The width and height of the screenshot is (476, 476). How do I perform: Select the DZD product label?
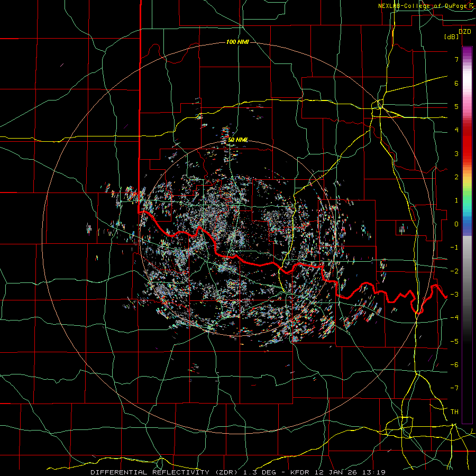(464, 32)
